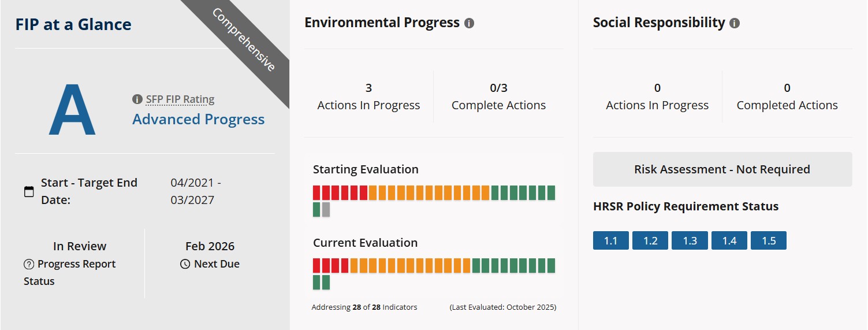Click the Risk Assessment - Not Required bar
Viewport: 868px width, 330px height.
click(722, 169)
